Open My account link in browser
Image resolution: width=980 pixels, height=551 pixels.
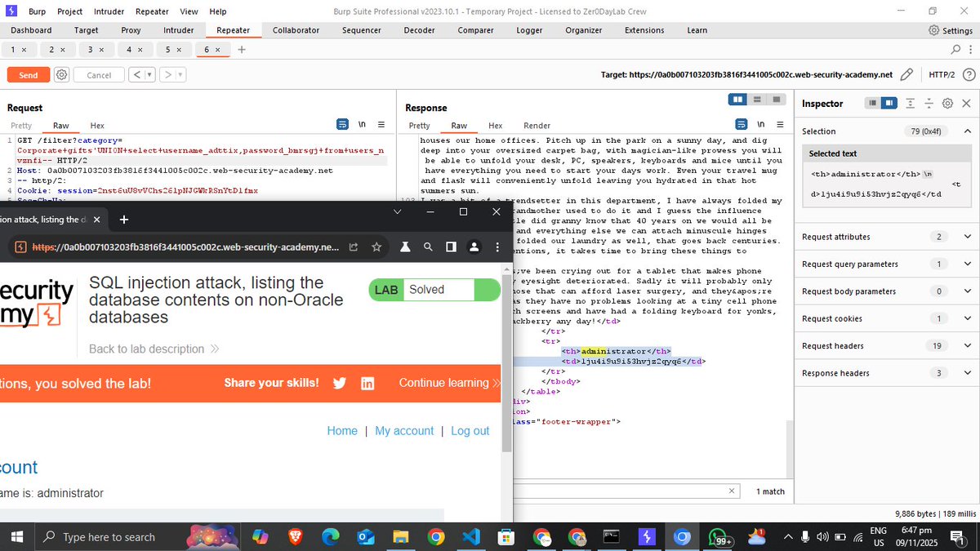coord(404,431)
